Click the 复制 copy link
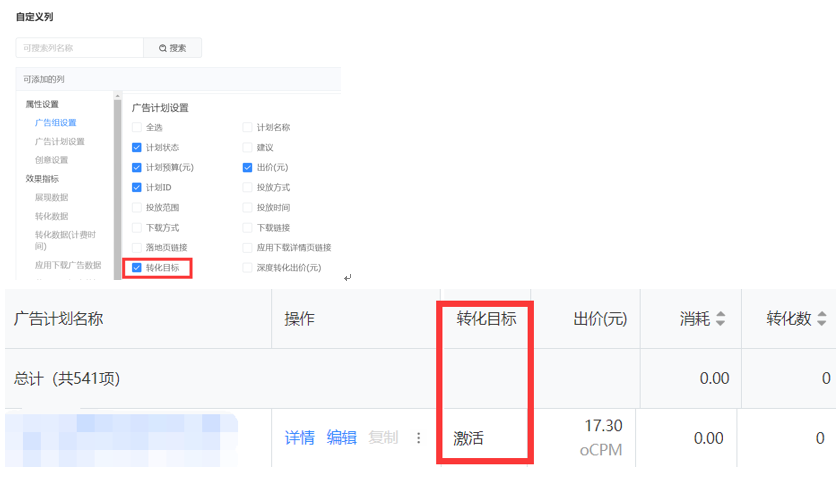Screen dimensions: 839x480 click(x=383, y=438)
